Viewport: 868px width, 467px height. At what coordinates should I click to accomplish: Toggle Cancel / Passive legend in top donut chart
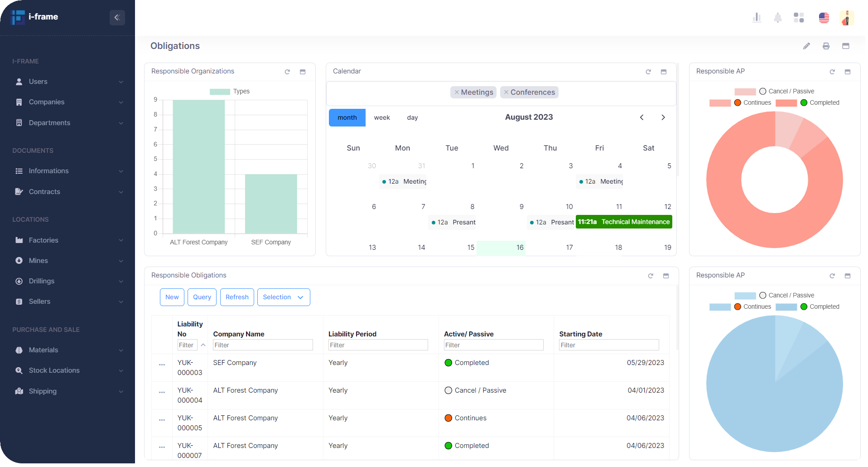click(774, 92)
